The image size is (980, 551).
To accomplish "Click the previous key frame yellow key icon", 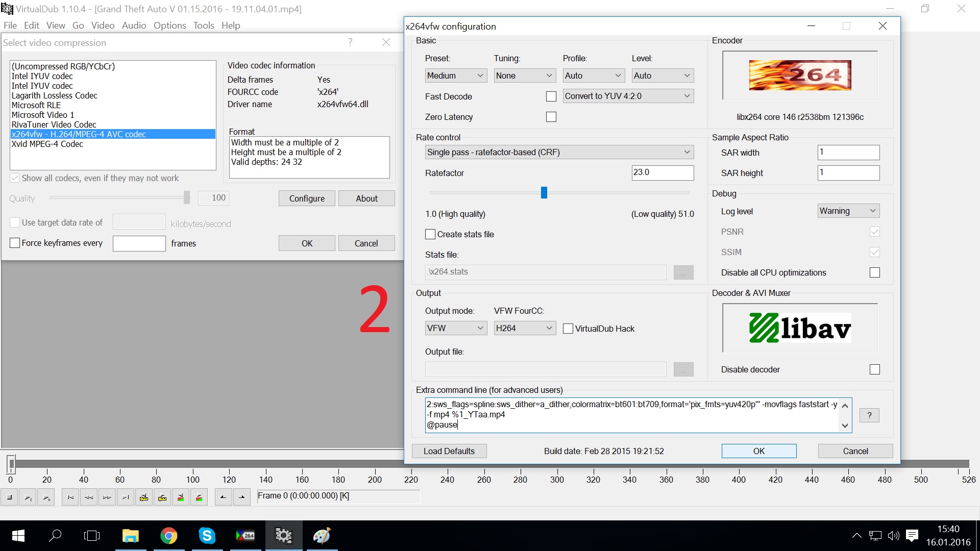I will (x=144, y=497).
